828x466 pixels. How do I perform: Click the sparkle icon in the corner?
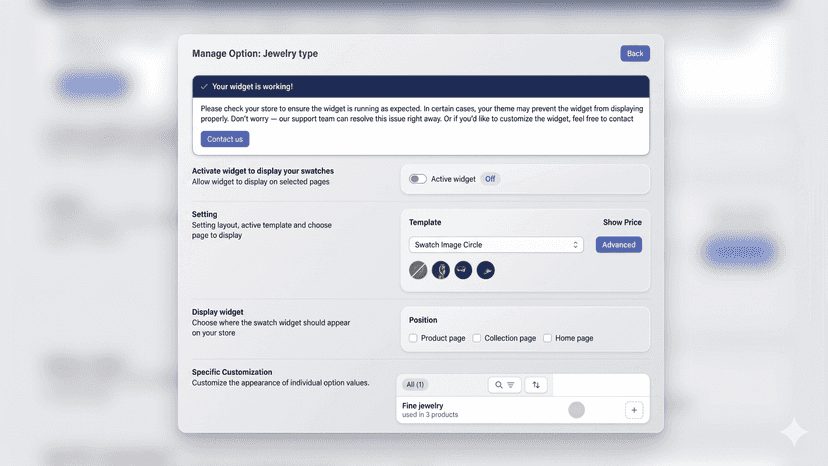[x=793, y=432]
